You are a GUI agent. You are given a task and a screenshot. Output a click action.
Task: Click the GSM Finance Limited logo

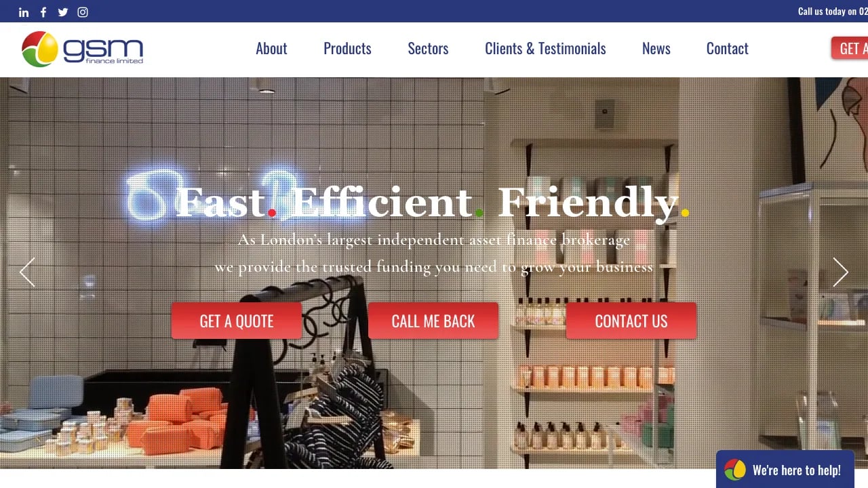82,49
